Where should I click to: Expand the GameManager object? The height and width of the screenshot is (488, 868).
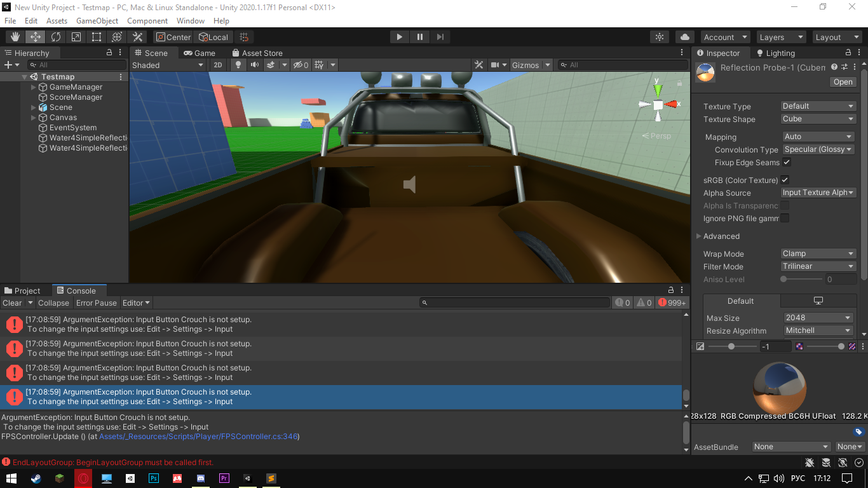point(34,87)
